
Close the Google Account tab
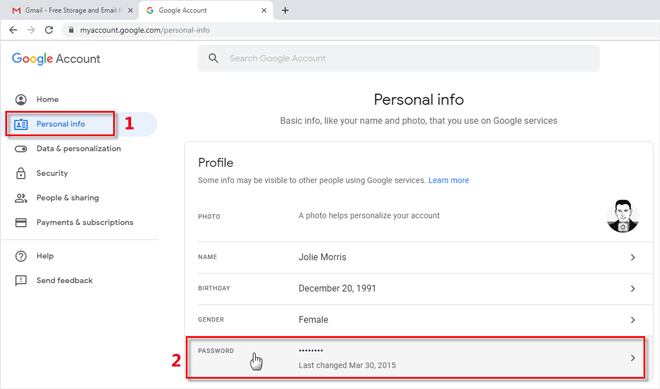(x=264, y=10)
